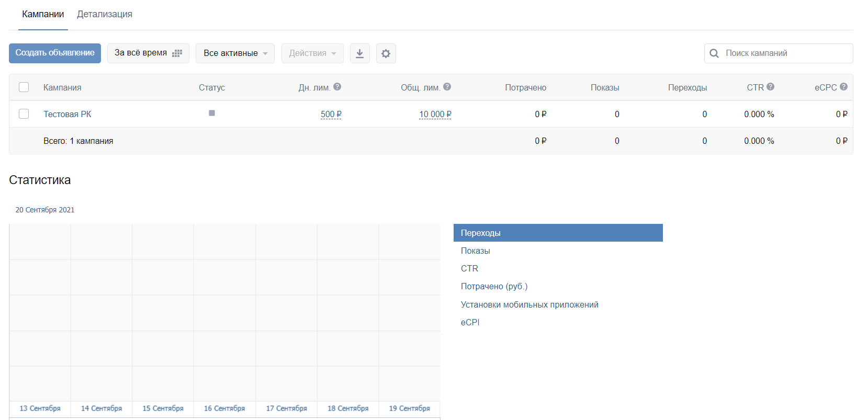Select Переходы chart metric
868x420 pixels.
558,233
